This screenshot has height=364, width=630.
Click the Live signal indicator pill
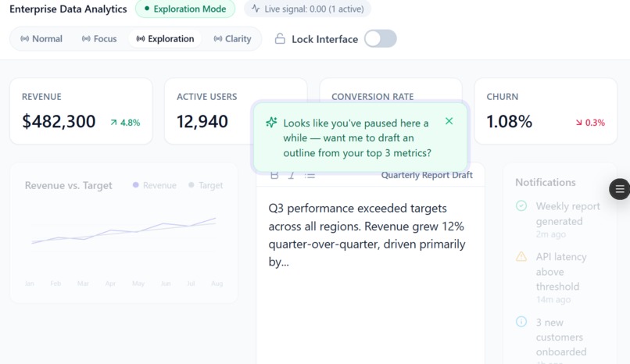click(307, 9)
